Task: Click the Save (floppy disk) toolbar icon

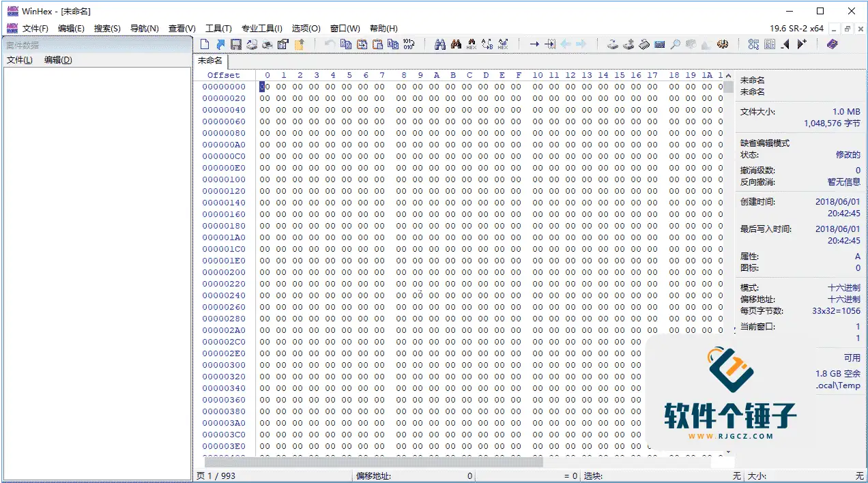Action: pyautogui.click(x=236, y=44)
